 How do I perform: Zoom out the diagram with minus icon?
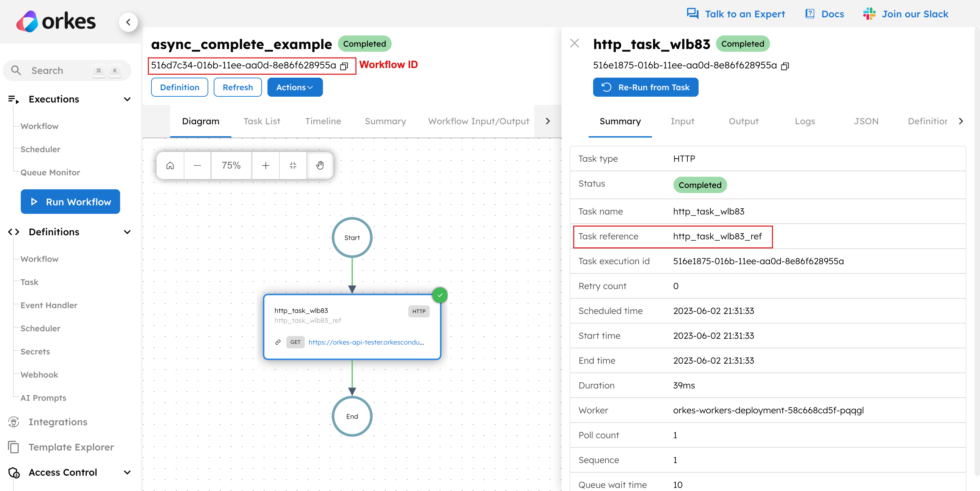pyautogui.click(x=197, y=165)
